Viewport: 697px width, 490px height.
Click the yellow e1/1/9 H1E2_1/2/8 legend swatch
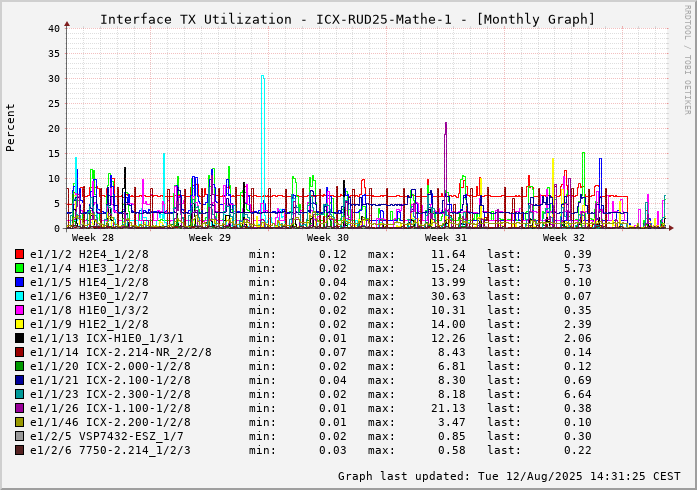19,324
